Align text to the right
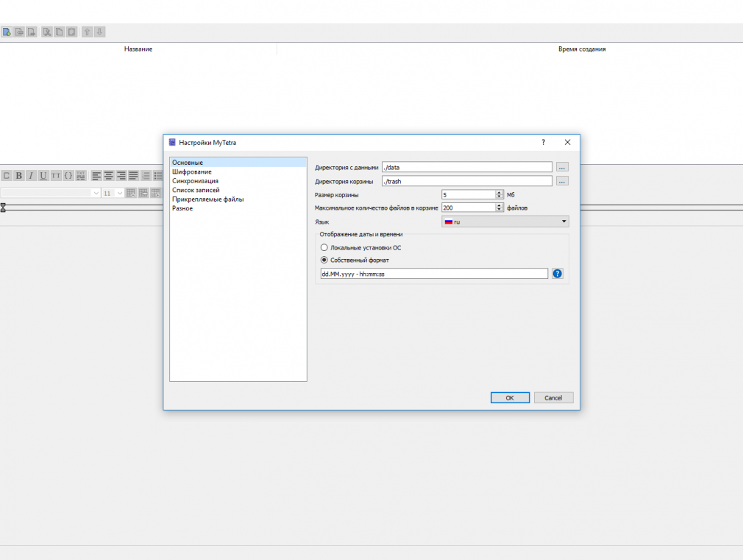 [x=121, y=175]
